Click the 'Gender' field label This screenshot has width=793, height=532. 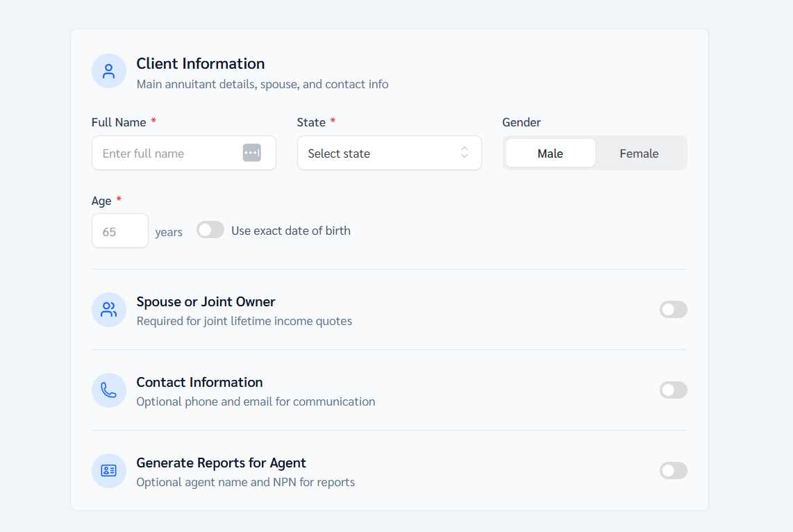coord(521,122)
